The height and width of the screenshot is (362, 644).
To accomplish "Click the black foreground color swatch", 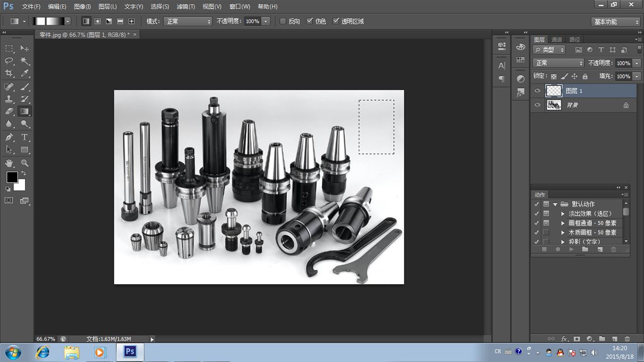I will click(12, 177).
